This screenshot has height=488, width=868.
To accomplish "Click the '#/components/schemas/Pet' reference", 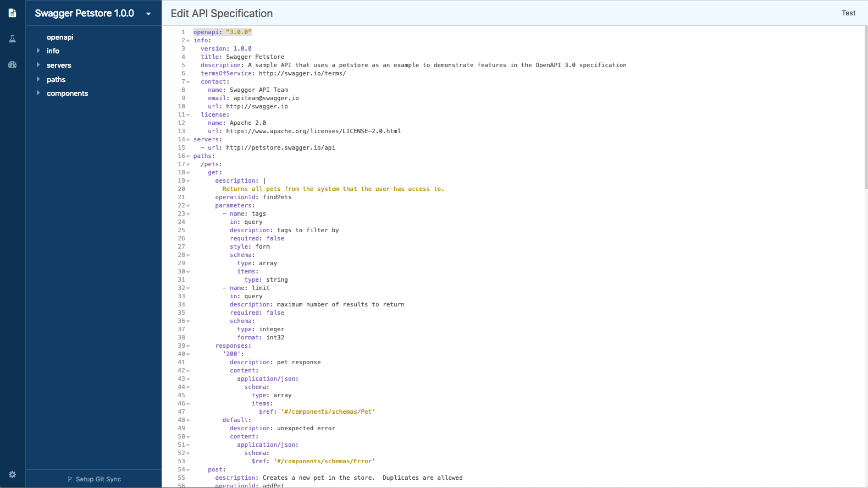I will coord(328,412).
